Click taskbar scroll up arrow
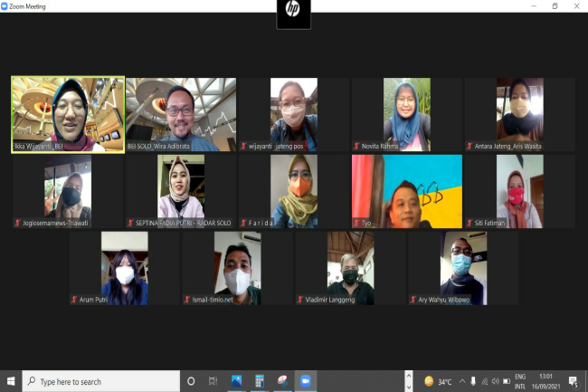The width and height of the screenshot is (588, 392). click(409, 375)
